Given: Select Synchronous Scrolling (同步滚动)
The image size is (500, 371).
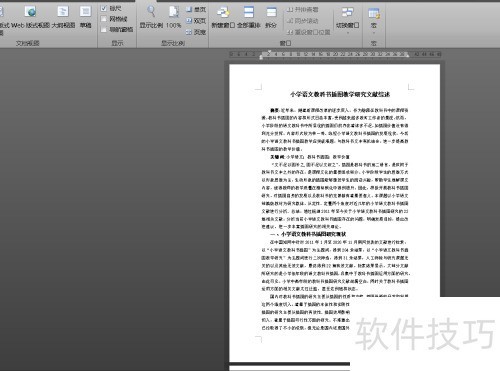Looking at the screenshot, I should (x=303, y=21).
